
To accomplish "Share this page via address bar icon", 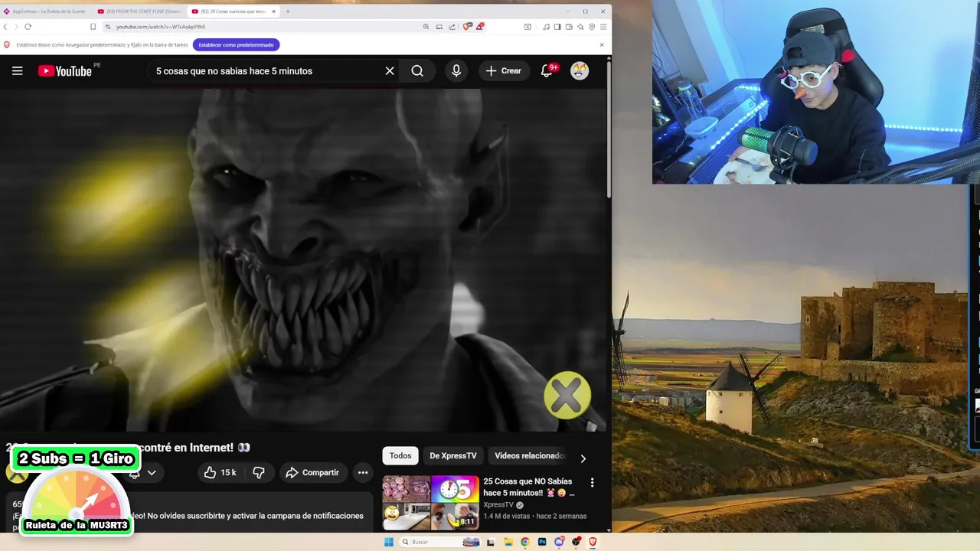I will click(452, 27).
